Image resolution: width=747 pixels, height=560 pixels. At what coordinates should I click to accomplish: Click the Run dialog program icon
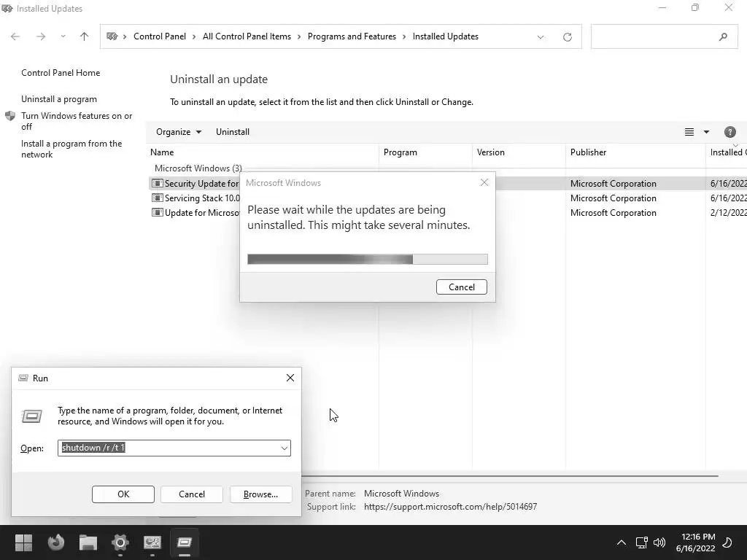coord(32,416)
